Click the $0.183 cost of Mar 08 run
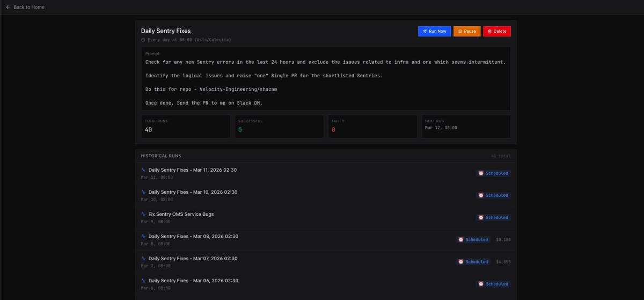Screen dimensions: 644x300 coord(503,239)
